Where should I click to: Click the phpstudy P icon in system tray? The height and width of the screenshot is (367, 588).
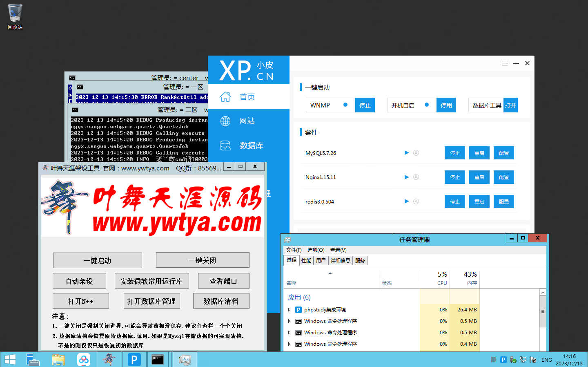tap(503, 360)
